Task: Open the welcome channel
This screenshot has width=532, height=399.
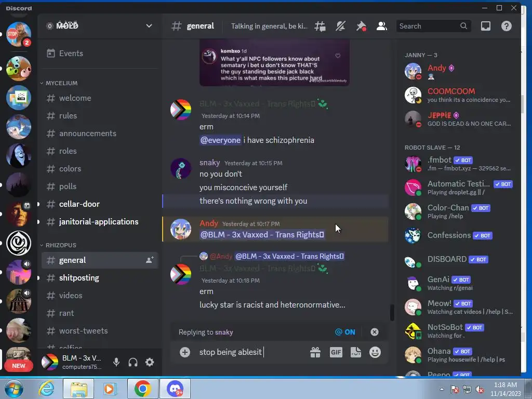Action: [x=99, y=98]
